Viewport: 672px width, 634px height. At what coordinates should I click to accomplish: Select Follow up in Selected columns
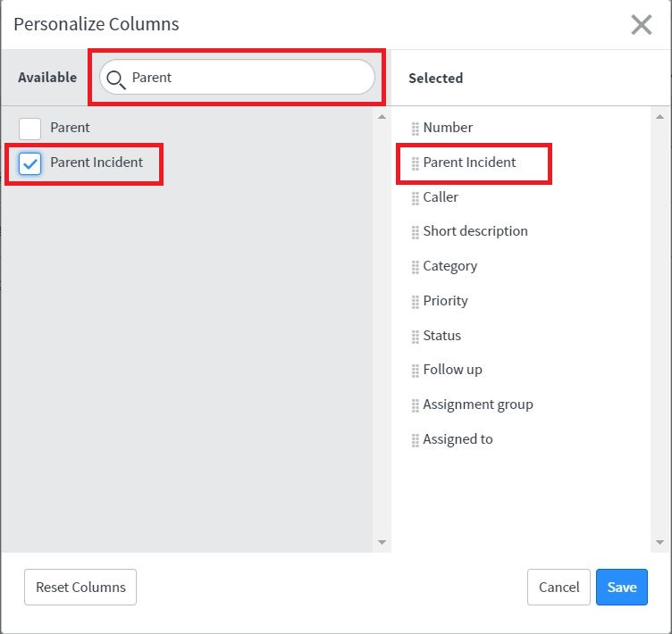coord(452,370)
